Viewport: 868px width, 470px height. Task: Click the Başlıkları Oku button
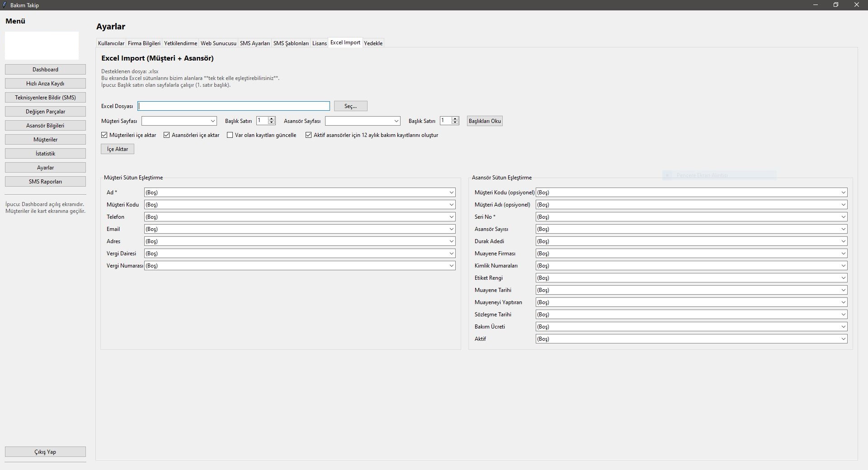(x=484, y=121)
